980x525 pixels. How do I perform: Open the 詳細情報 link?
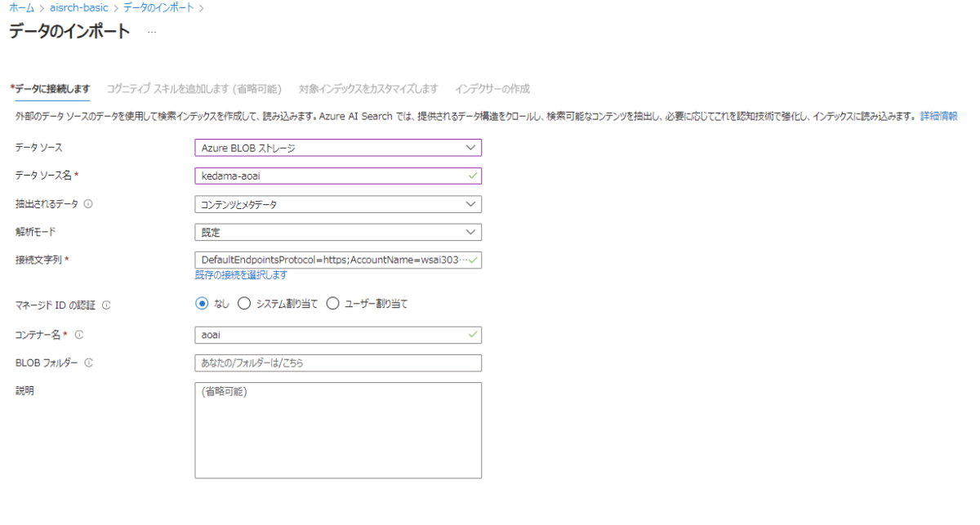point(939,117)
